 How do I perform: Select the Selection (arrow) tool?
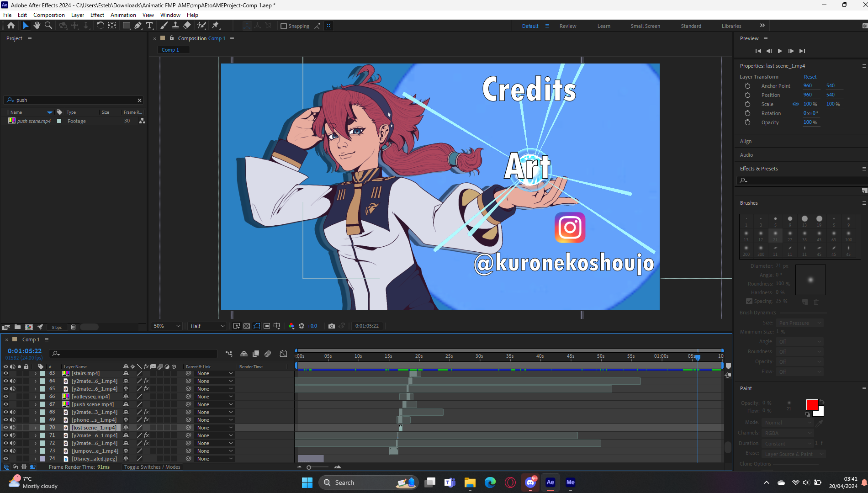(26, 26)
